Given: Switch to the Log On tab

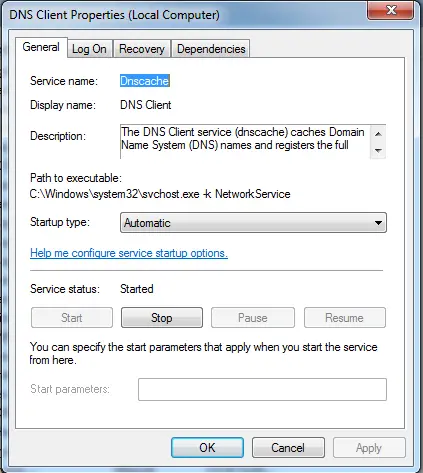Looking at the screenshot, I should click(x=89, y=49).
